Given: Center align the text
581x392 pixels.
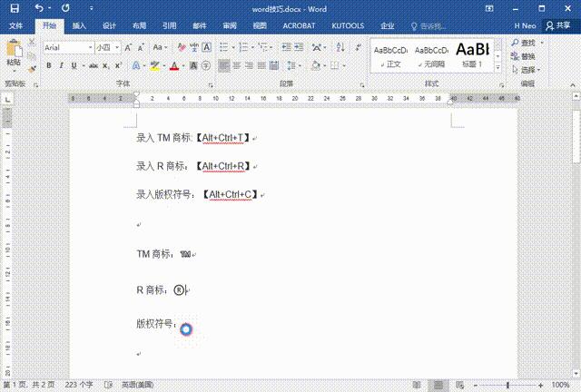Looking at the screenshot, I should click(236, 66).
